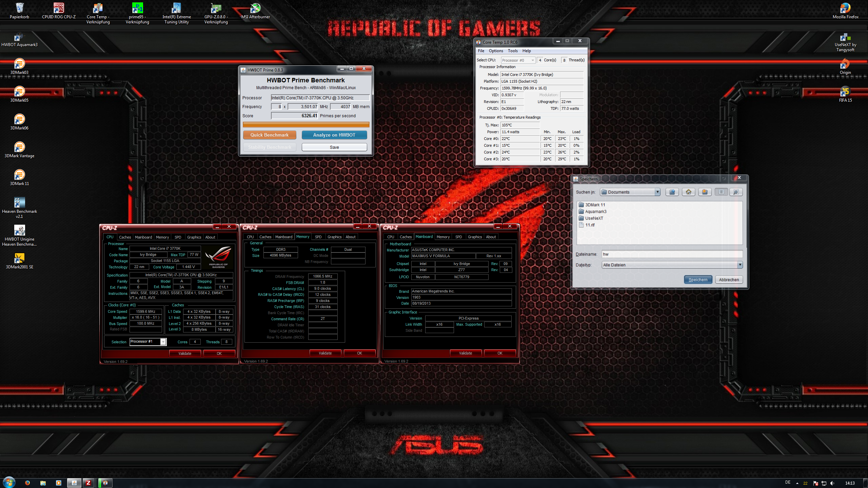Viewport: 868px width, 488px height.
Task: Open the Firefox taskbar icon
Action: click(27, 483)
